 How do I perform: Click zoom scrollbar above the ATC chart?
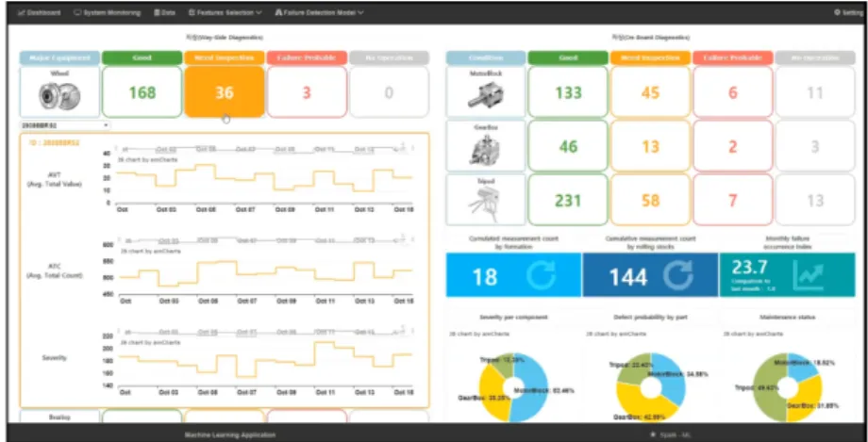point(264,240)
